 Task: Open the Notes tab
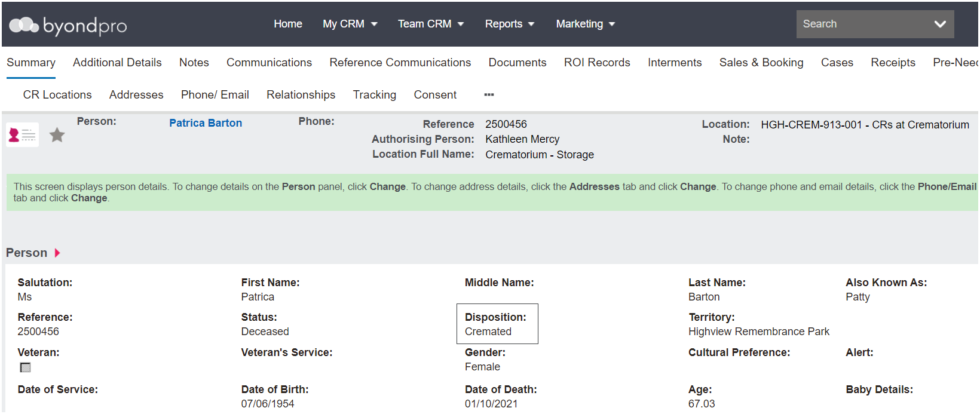pyautogui.click(x=194, y=63)
